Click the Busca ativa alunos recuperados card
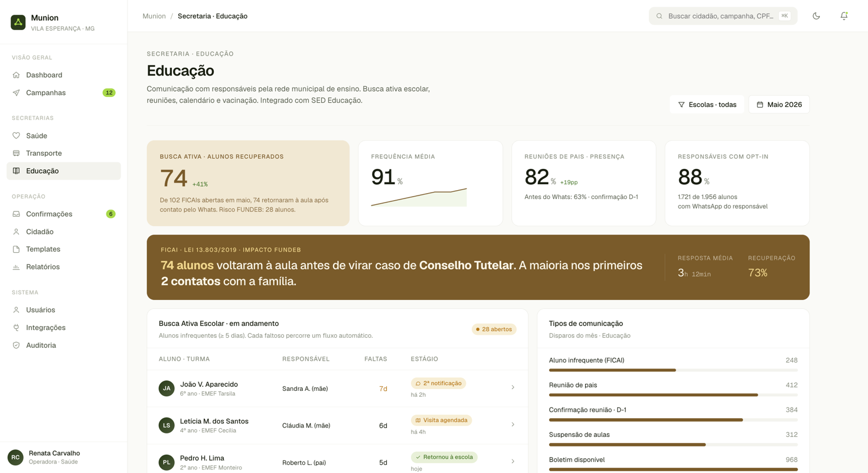868x473 pixels. pos(248,183)
